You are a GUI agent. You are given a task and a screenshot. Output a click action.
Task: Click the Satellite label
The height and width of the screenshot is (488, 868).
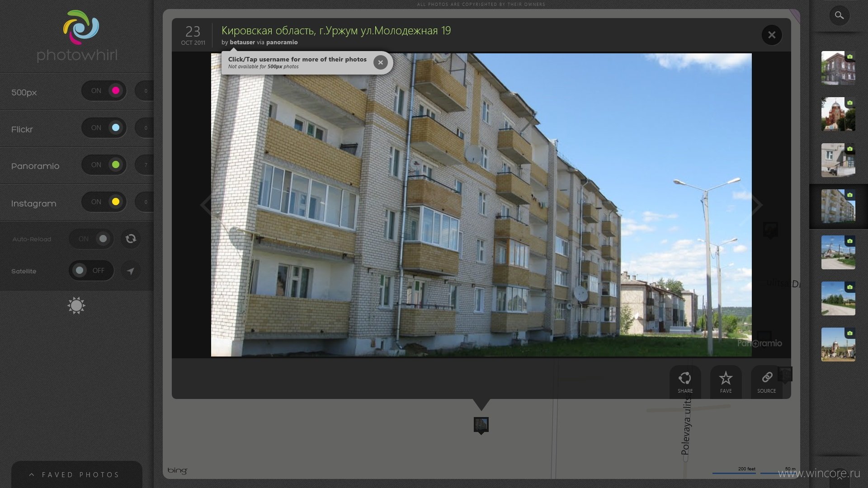tap(24, 271)
